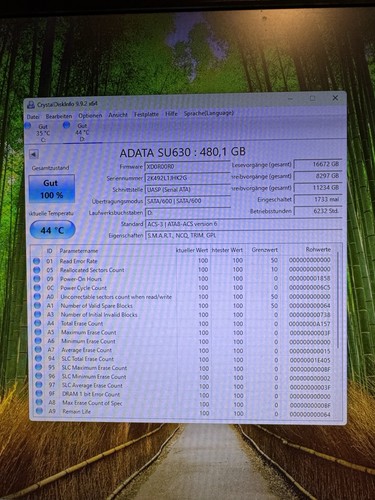Open the Hilfe menu
375x500 pixels.
point(171,114)
